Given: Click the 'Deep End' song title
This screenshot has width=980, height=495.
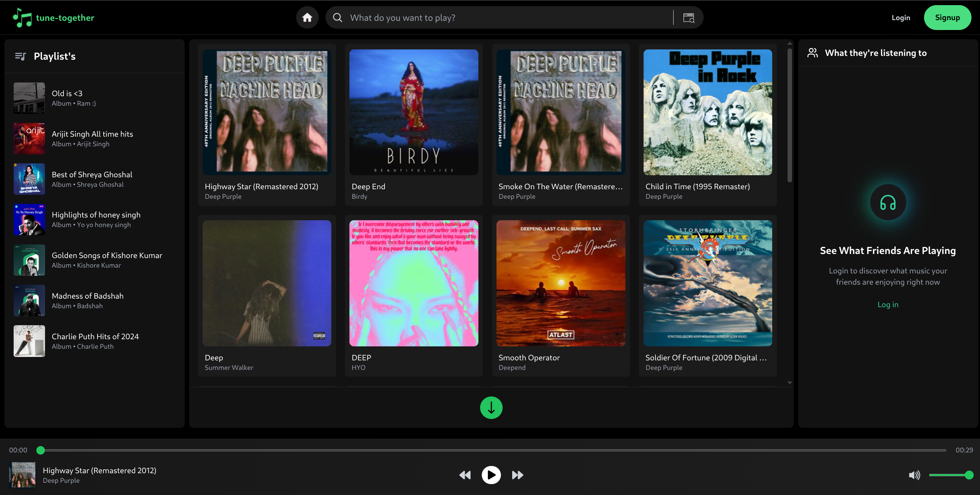Looking at the screenshot, I should 368,187.
